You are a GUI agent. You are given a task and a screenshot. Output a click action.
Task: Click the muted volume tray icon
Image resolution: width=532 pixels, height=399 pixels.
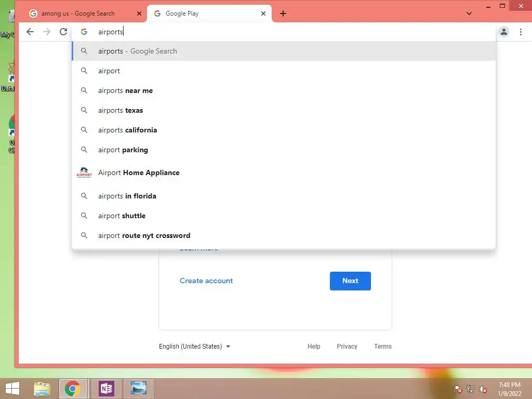[x=483, y=389]
